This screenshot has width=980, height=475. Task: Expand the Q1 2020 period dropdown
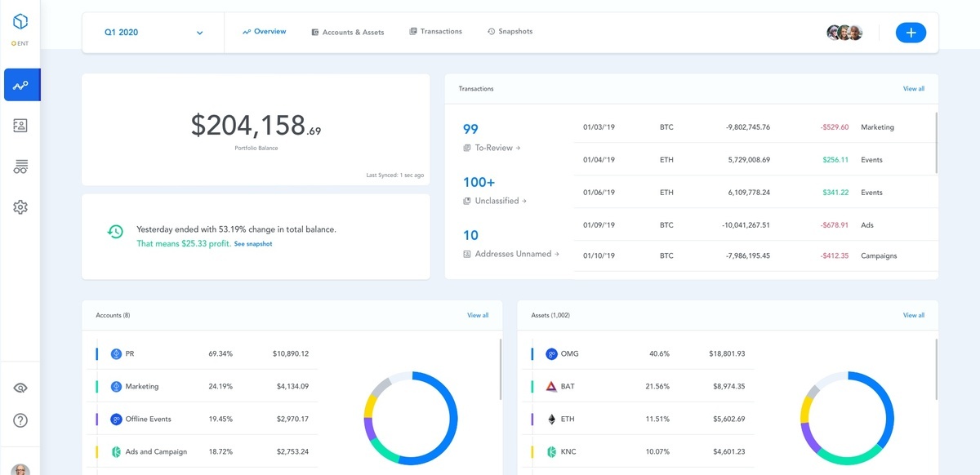pyautogui.click(x=154, y=33)
